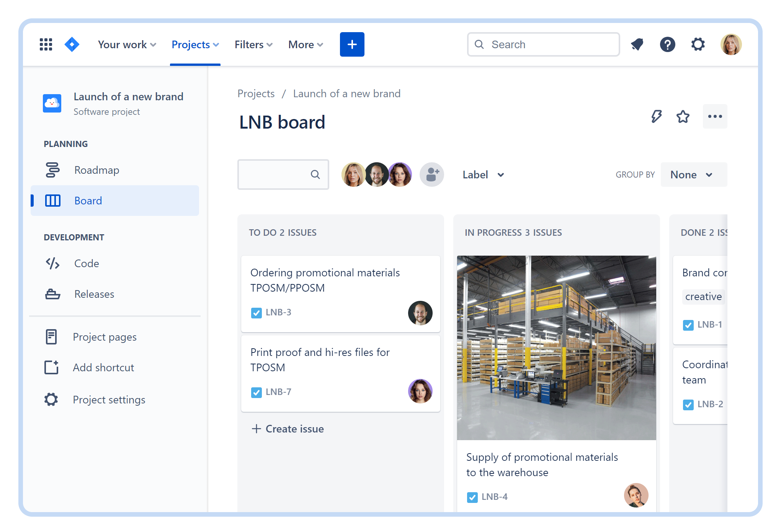Image resolution: width=781 pixels, height=532 pixels.
Task: Click the Jira diamond logo
Action: coord(72,44)
